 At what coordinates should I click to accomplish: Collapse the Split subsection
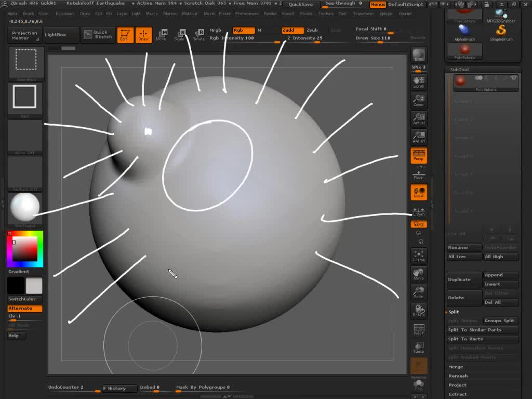click(454, 312)
